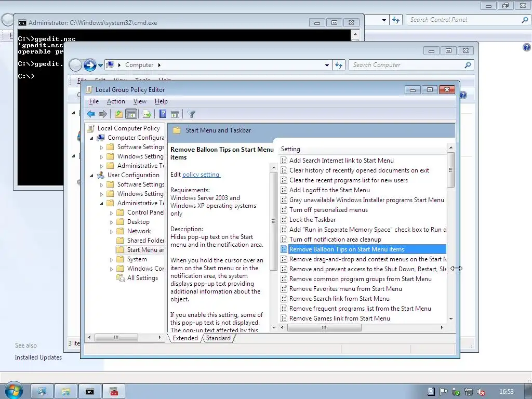Click the Refresh button beside Computer address bar
The image size is (532, 399).
click(339, 65)
